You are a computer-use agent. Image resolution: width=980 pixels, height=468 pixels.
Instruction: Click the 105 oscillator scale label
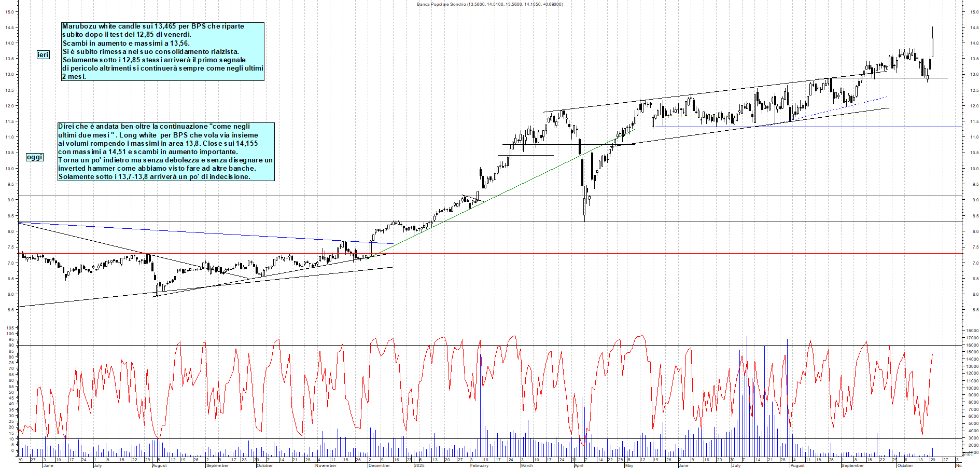(x=10, y=328)
